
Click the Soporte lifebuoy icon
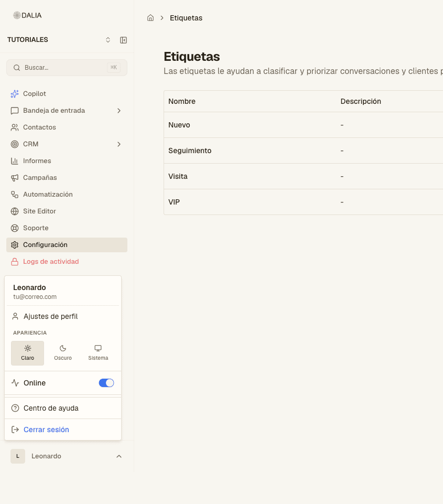[15, 228]
